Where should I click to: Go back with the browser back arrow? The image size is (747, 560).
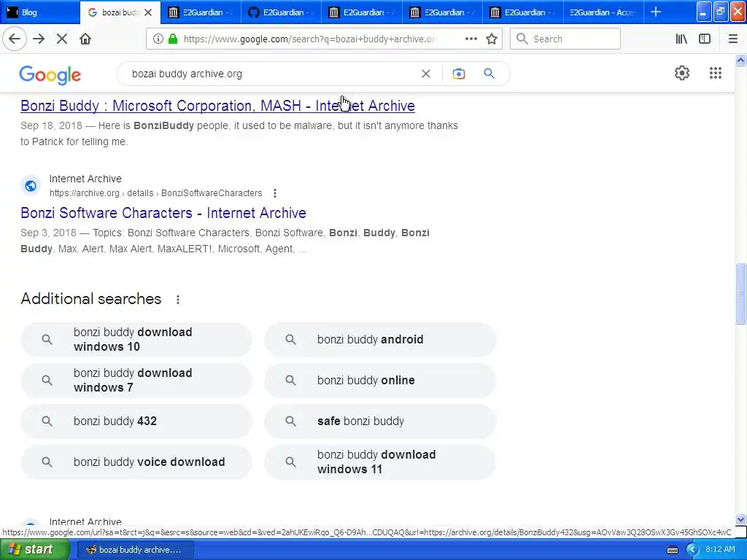[15, 39]
